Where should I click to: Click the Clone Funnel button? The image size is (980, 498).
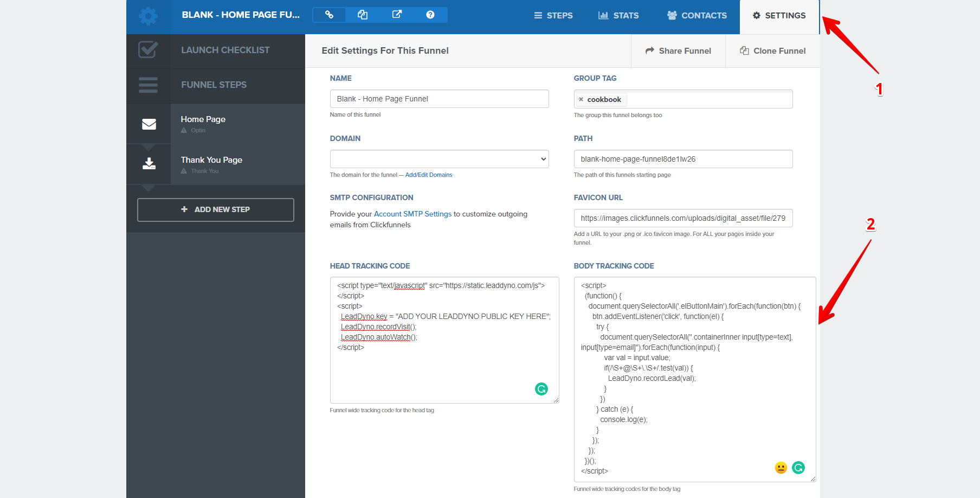pyautogui.click(x=772, y=51)
